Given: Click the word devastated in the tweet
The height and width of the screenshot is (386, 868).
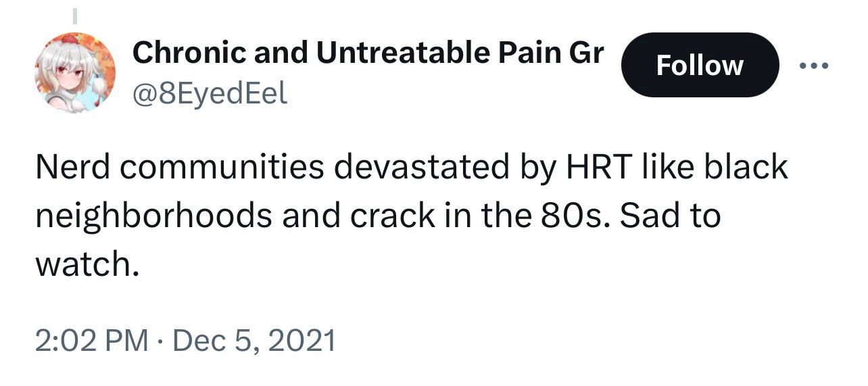Looking at the screenshot, I should click(x=423, y=168).
